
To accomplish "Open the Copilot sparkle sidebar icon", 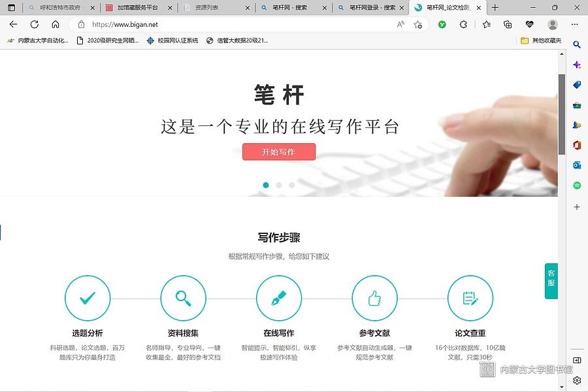I will pos(577,65).
